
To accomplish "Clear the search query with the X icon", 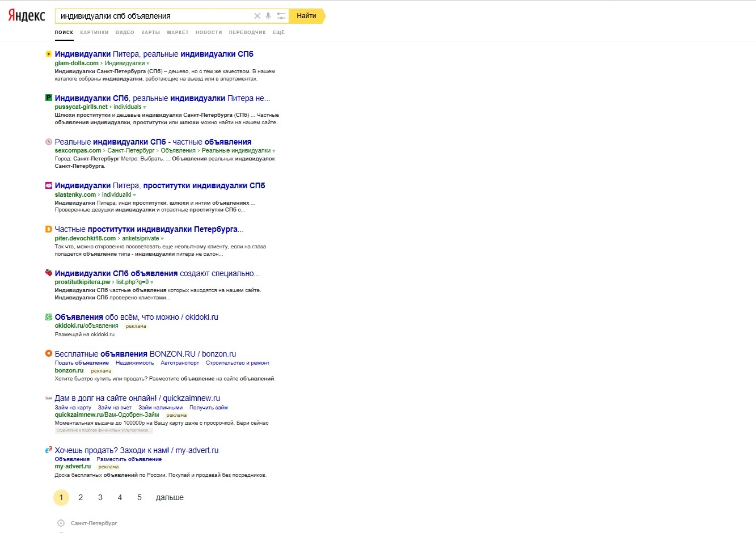I will pos(257,16).
